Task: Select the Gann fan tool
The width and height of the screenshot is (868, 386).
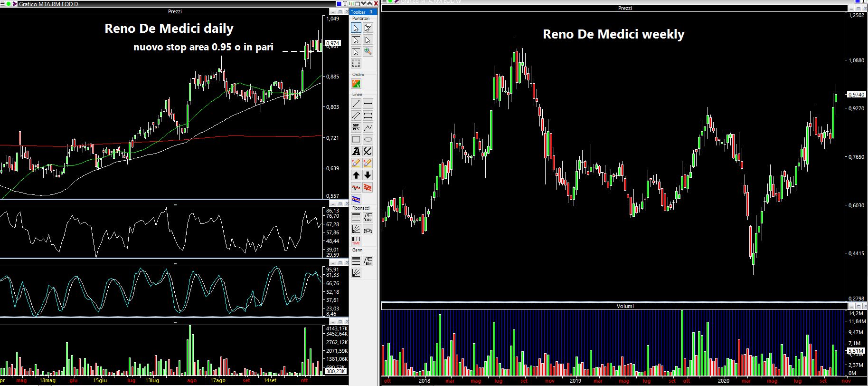Action: coord(356,272)
